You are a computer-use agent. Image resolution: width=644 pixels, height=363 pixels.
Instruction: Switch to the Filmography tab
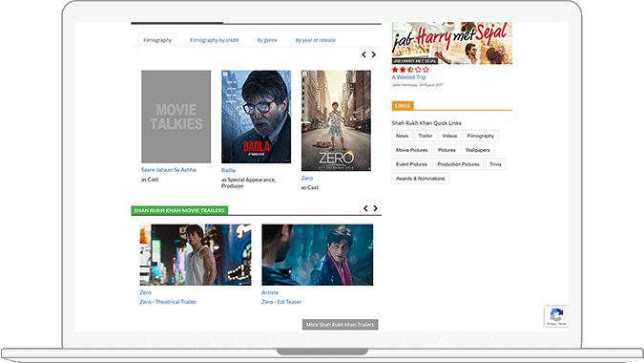pos(157,40)
